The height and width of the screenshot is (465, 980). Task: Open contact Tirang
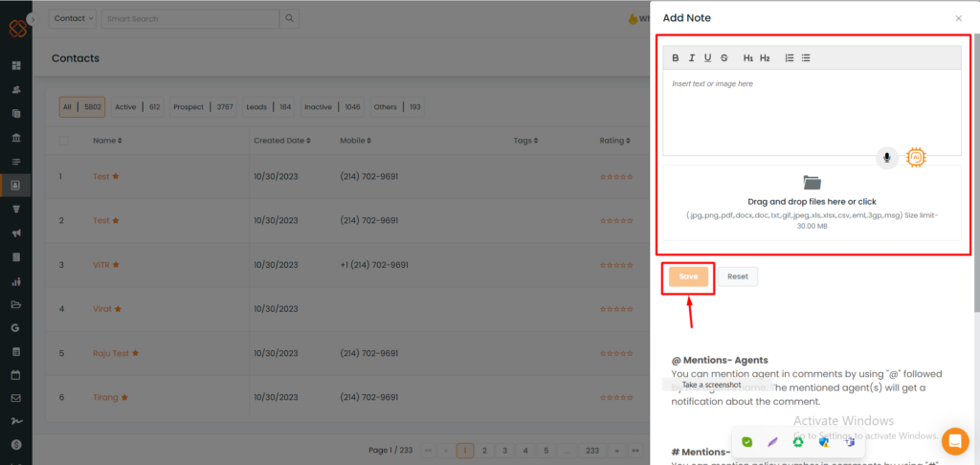[x=105, y=397]
